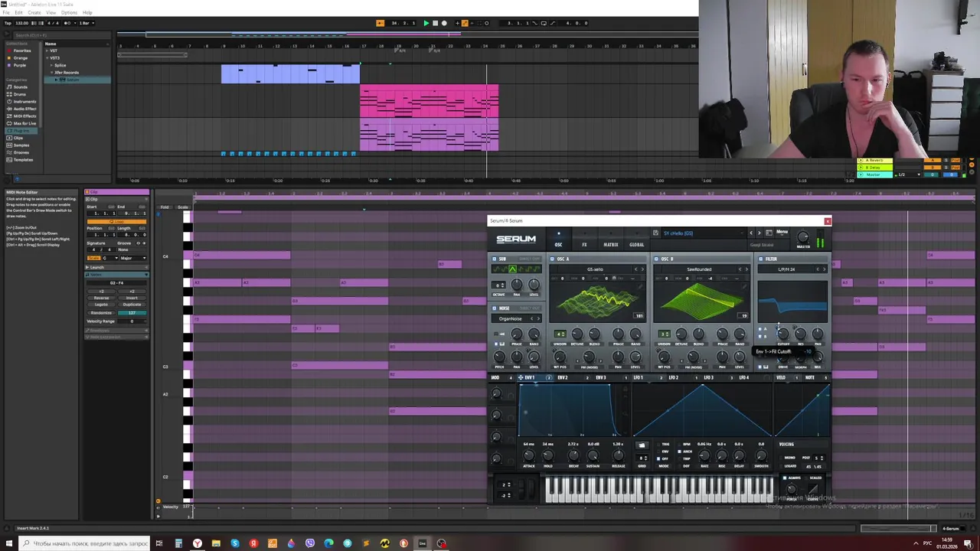Open the View menu
This screenshot has width=980, height=551.
(x=51, y=13)
